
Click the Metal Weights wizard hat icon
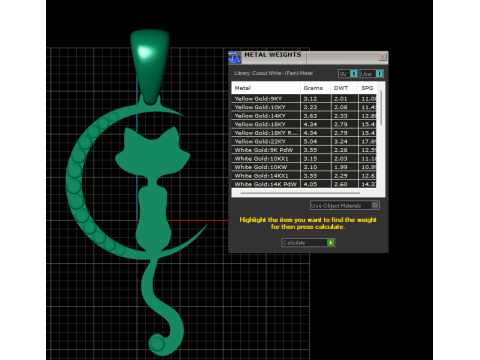[x=235, y=57]
